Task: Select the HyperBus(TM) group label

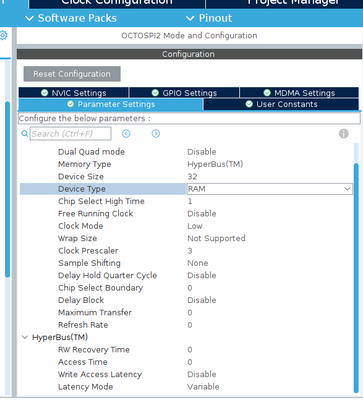Action: point(60,337)
